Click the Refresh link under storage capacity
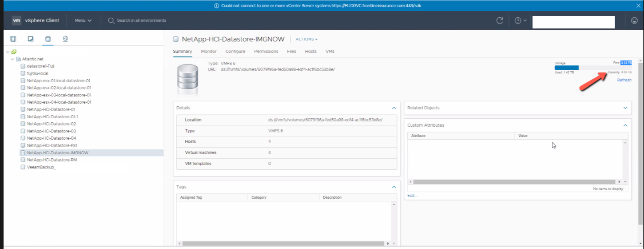The width and height of the screenshot is (644, 249). [x=624, y=80]
